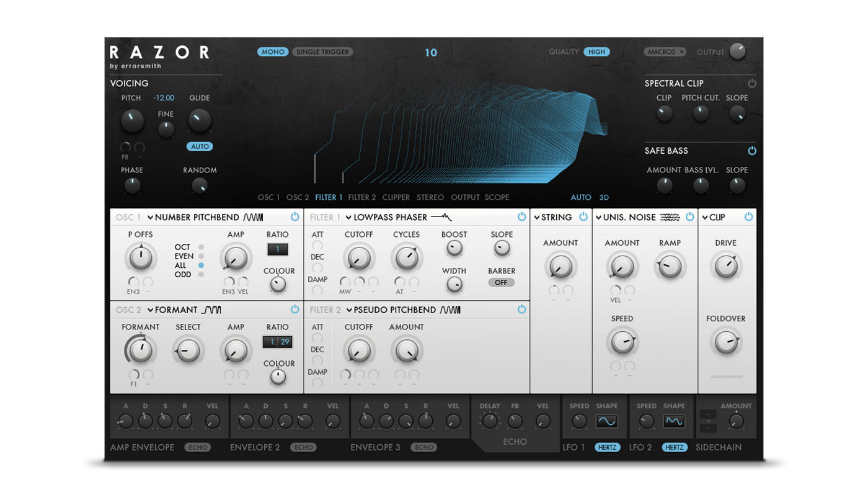Enable Spectral Clip power icon
The width and height of the screenshot is (868, 495).
point(752,83)
